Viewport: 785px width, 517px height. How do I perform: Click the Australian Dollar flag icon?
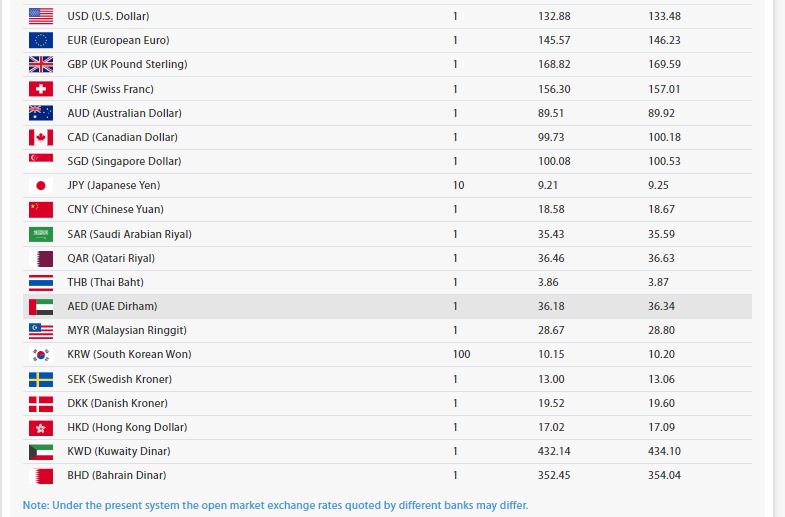[41, 113]
